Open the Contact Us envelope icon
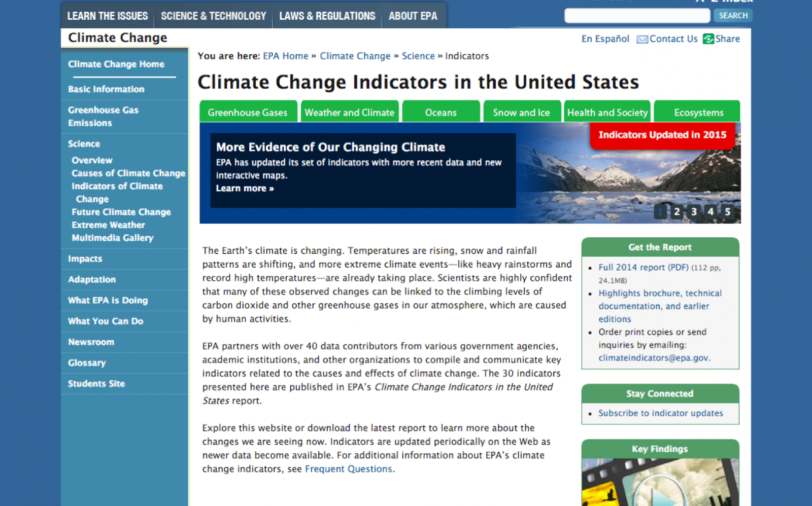812x506 pixels. 641,39
